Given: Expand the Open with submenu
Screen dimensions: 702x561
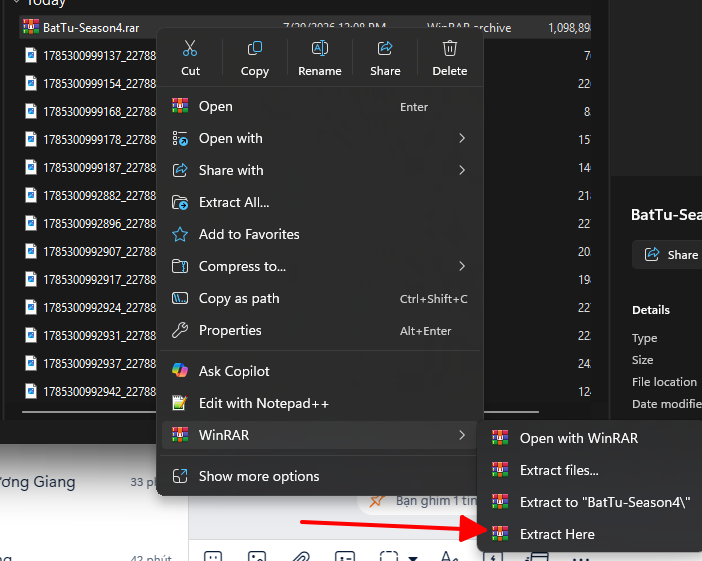Looking at the screenshot, I should 320,138.
